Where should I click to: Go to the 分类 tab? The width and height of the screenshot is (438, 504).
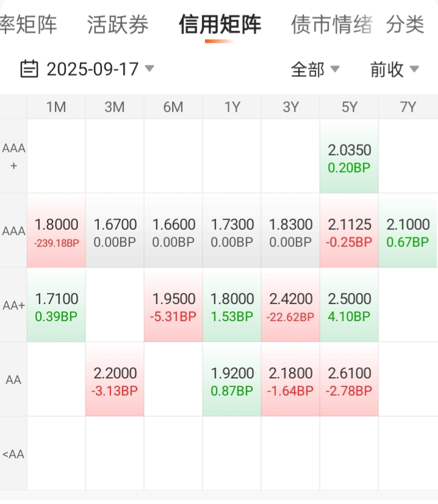pyautogui.click(x=405, y=24)
